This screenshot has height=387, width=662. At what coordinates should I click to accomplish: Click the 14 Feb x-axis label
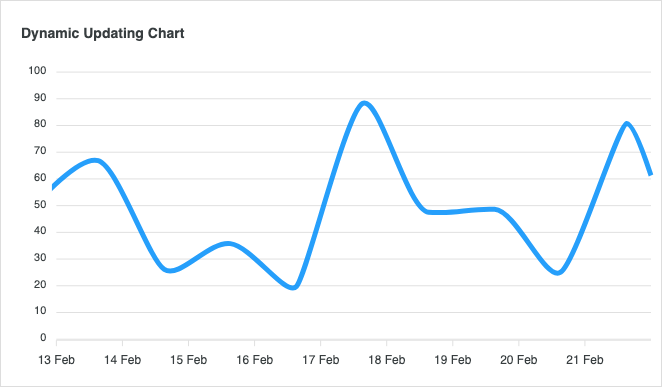pos(122,360)
